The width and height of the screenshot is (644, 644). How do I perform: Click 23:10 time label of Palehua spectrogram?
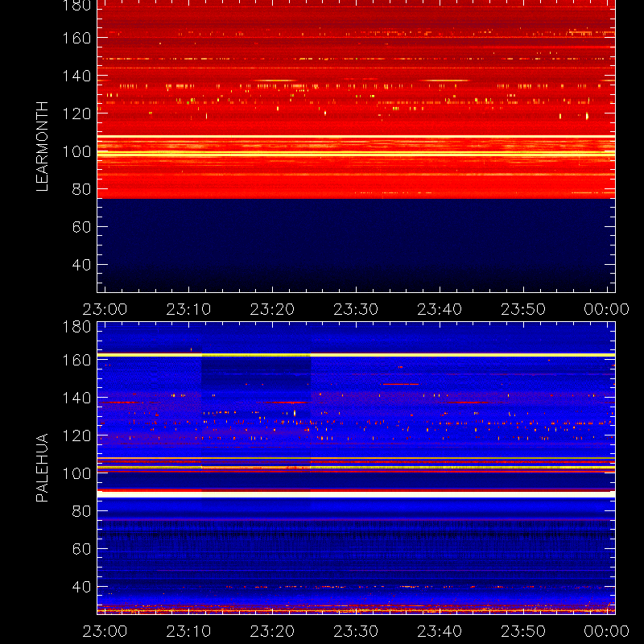pos(188,631)
